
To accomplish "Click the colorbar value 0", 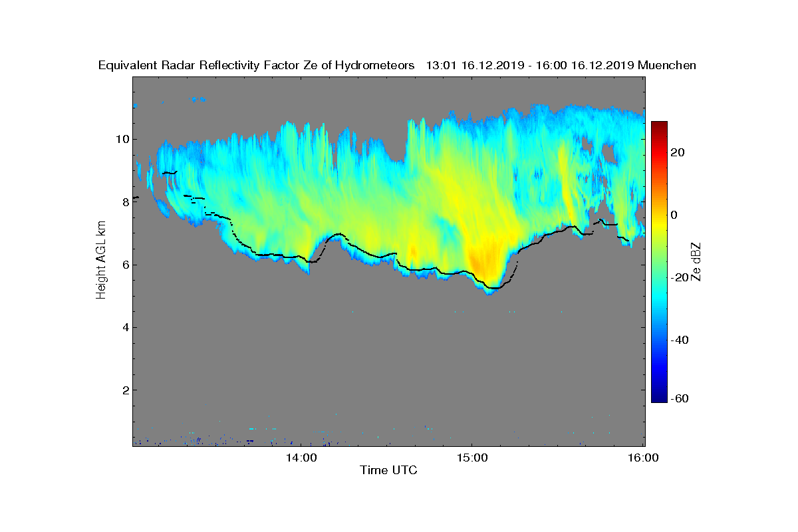I will click(x=674, y=215).
